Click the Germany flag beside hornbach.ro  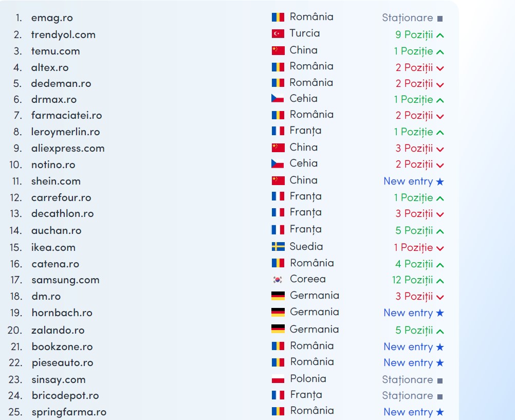coord(278,313)
